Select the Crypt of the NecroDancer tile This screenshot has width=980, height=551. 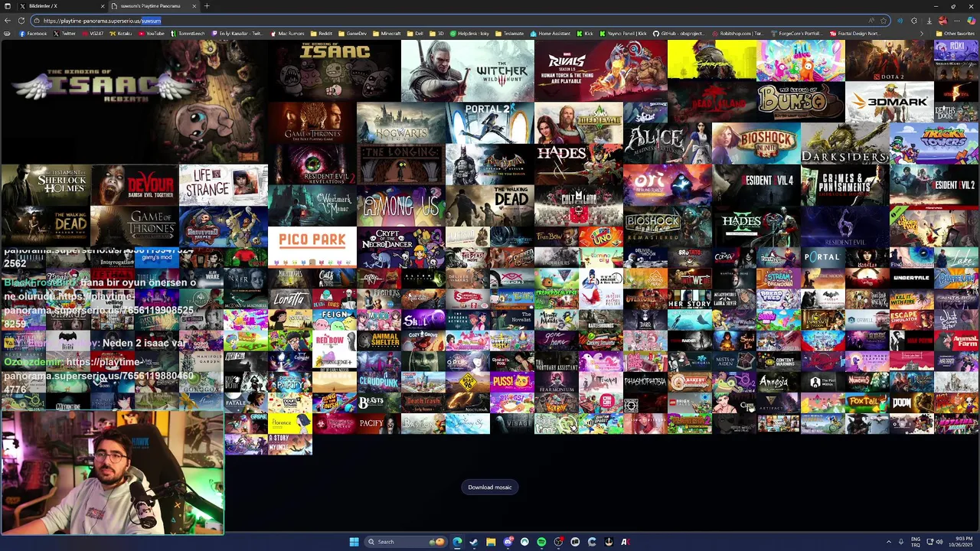pyautogui.click(x=401, y=246)
